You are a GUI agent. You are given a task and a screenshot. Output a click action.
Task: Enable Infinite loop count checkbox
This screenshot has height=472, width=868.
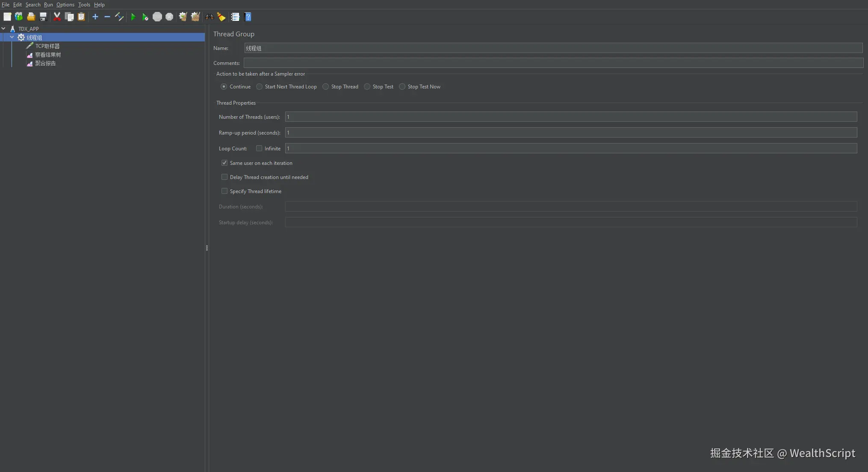point(259,149)
